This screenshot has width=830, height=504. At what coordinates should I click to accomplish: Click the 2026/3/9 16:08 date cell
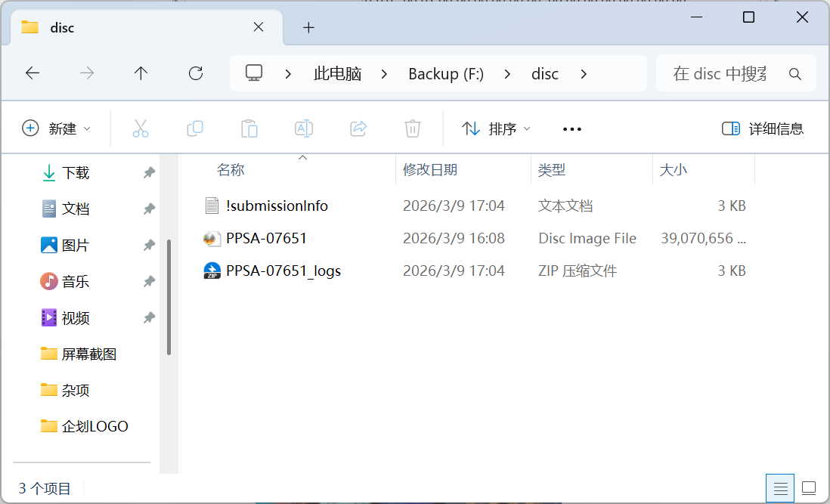click(454, 239)
